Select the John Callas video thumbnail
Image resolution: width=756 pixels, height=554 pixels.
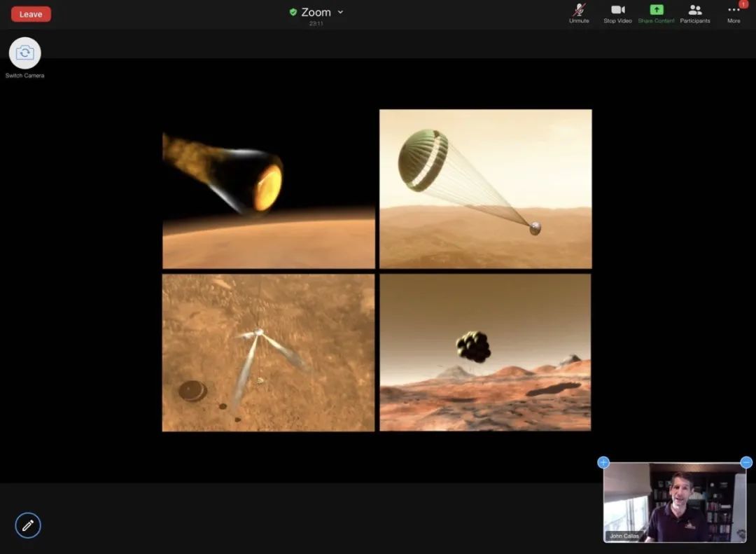(x=675, y=502)
